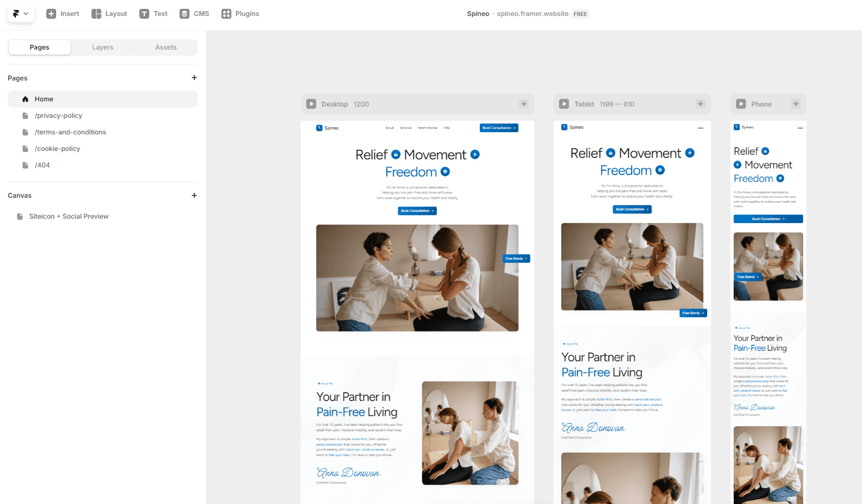Select the Phone breakpoint label
862x504 pixels.
[761, 104]
